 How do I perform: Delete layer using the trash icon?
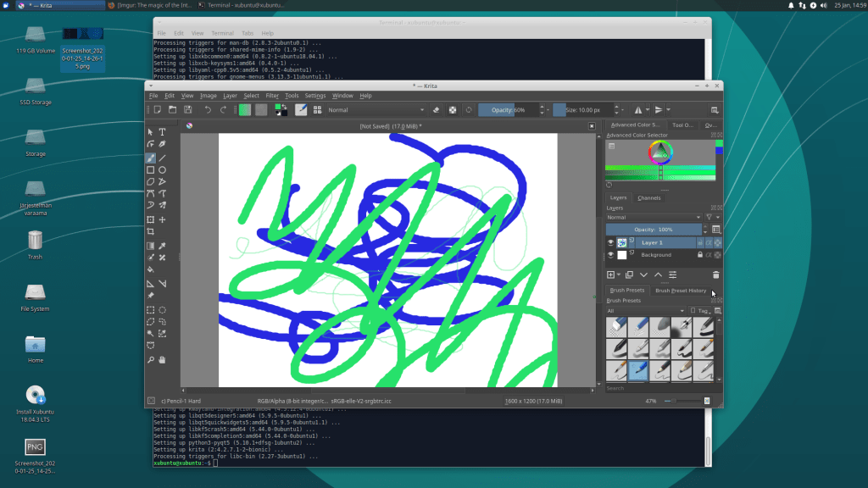pyautogui.click(x=715, y=274)
